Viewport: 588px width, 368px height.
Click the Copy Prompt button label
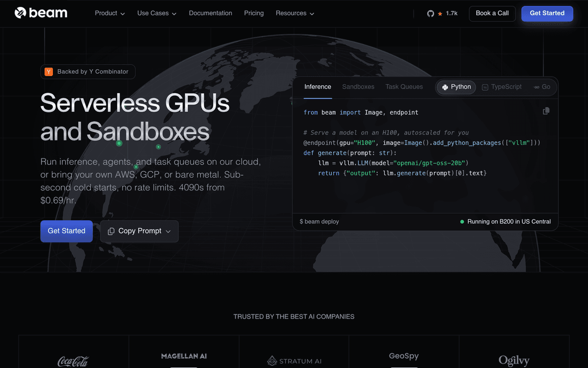click(140, 231)
